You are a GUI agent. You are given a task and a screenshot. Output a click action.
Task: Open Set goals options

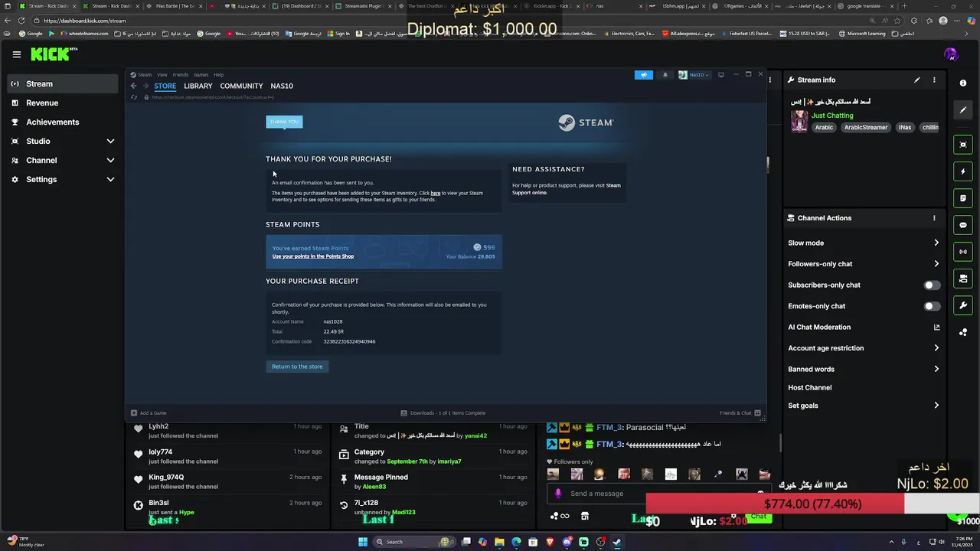[x=864, y=406]
